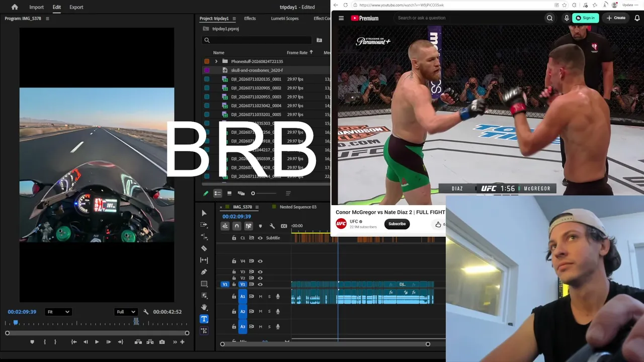Viewport: 644px width, 362px height.
Task: Mark Out point in Program Monitor
Action: click(55, 342)
